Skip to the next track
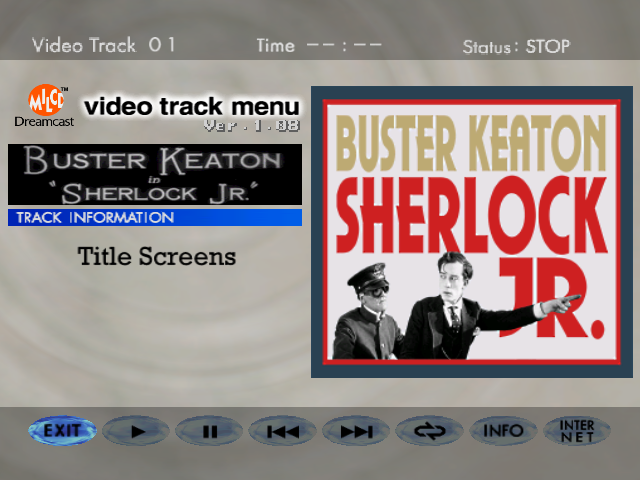Viewport: 640px width, 480px height. [x=356, y=431]
